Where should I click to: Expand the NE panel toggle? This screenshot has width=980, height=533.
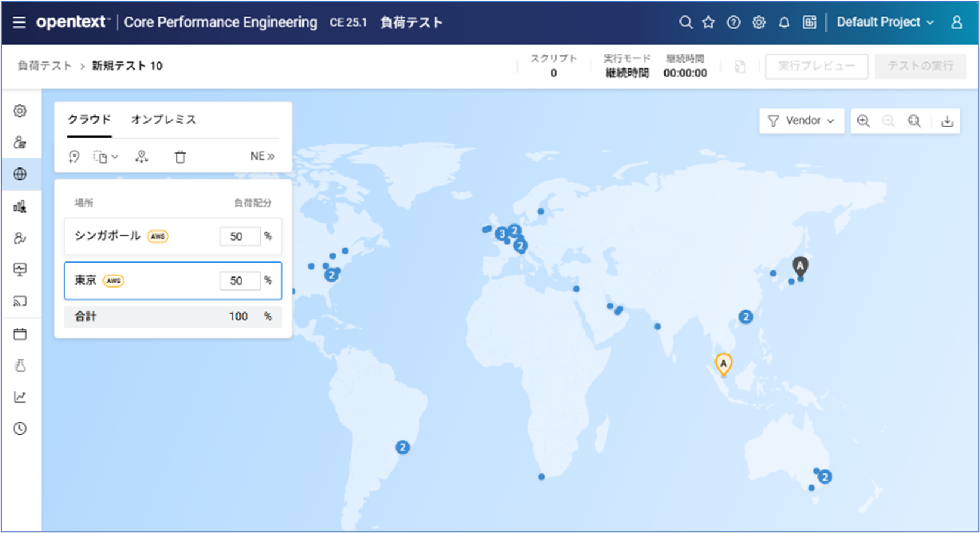click(x=262, y=156)
